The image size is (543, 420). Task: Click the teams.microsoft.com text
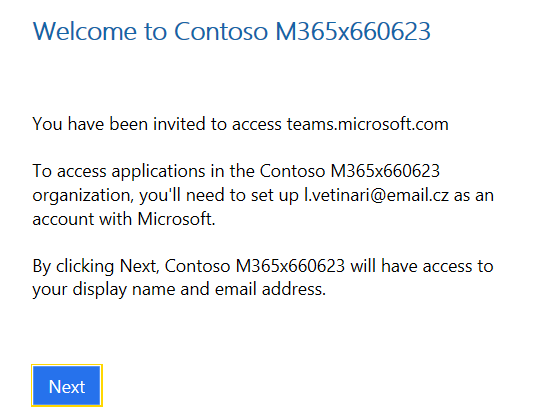[x=367, y=124]
